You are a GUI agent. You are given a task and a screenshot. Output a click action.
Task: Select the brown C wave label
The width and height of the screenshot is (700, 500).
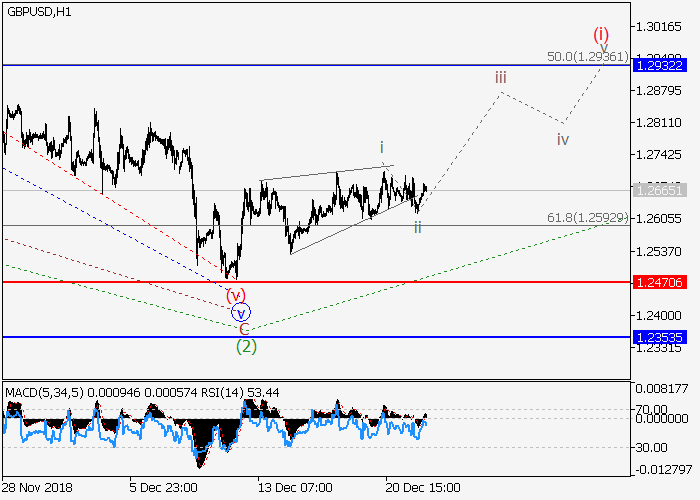(x=244, y=329)
